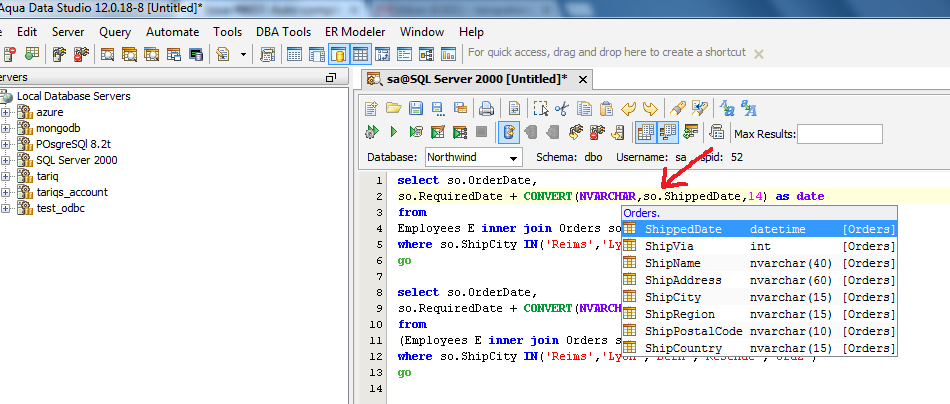Open the Query menu
This screenshot has width=950, height=404.
pyautogui.click(x=115, y=32)
